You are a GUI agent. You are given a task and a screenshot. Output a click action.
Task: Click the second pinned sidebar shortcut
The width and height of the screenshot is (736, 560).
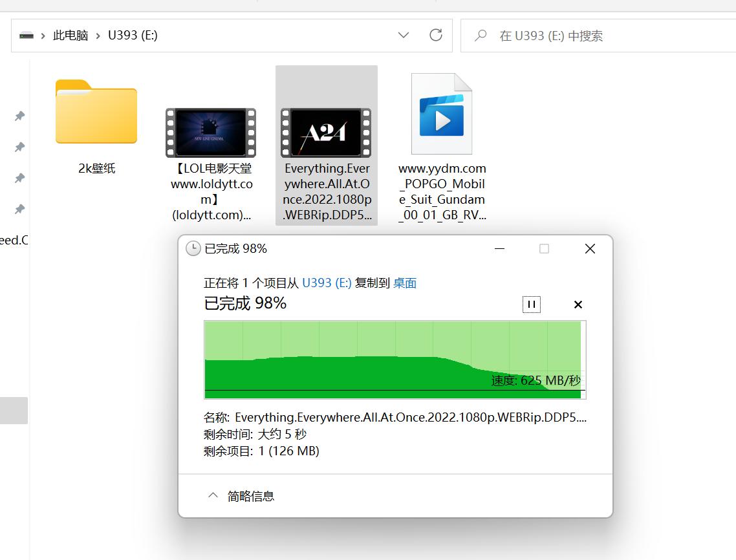click(x=19, y=147)
